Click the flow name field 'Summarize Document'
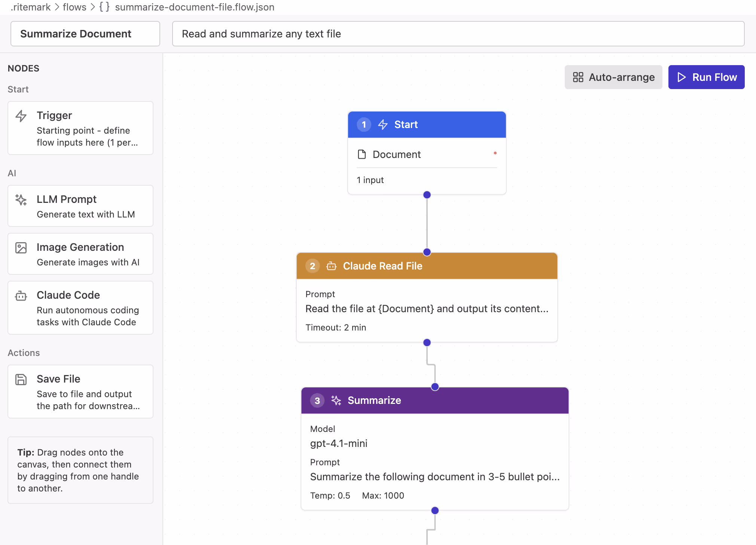 coord(85,34)
